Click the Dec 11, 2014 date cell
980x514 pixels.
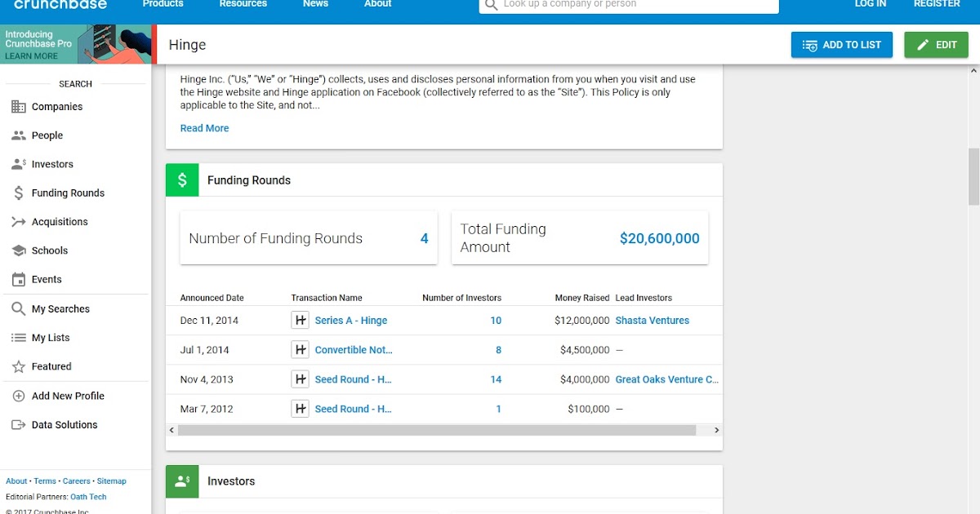(209, 321)
